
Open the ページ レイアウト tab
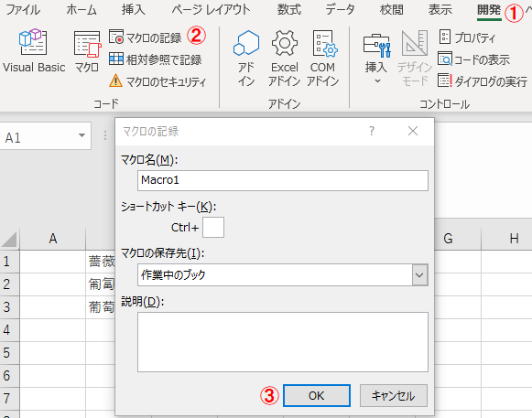tap(211, 10)
